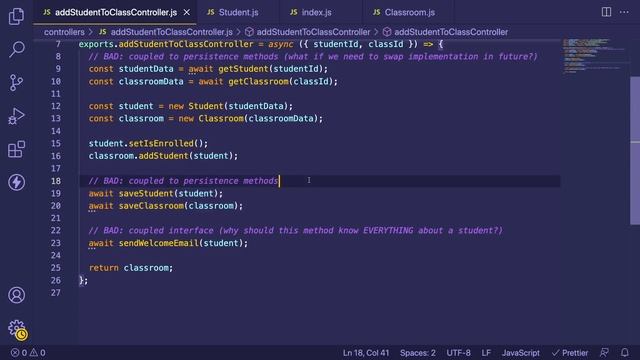This screenshot has width=640, height=360.
Task: Change encoding via UTF-8
Action: point(458,353)
